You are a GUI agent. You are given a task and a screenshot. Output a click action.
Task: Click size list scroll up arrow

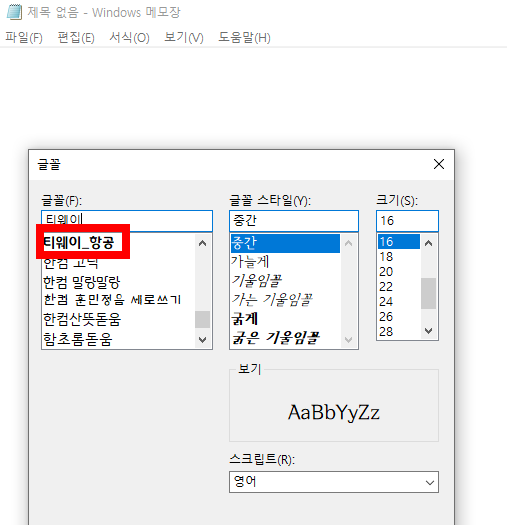click(429, 243)
